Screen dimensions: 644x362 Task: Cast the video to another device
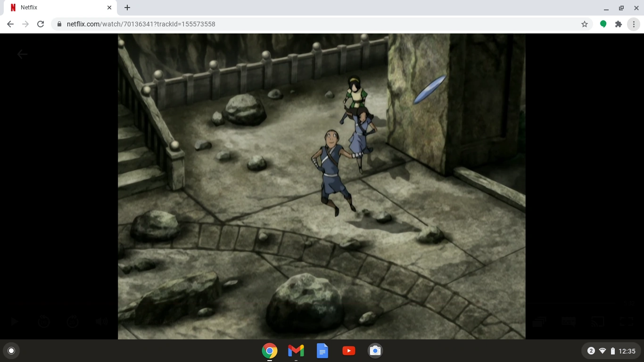tap(597, 321)
